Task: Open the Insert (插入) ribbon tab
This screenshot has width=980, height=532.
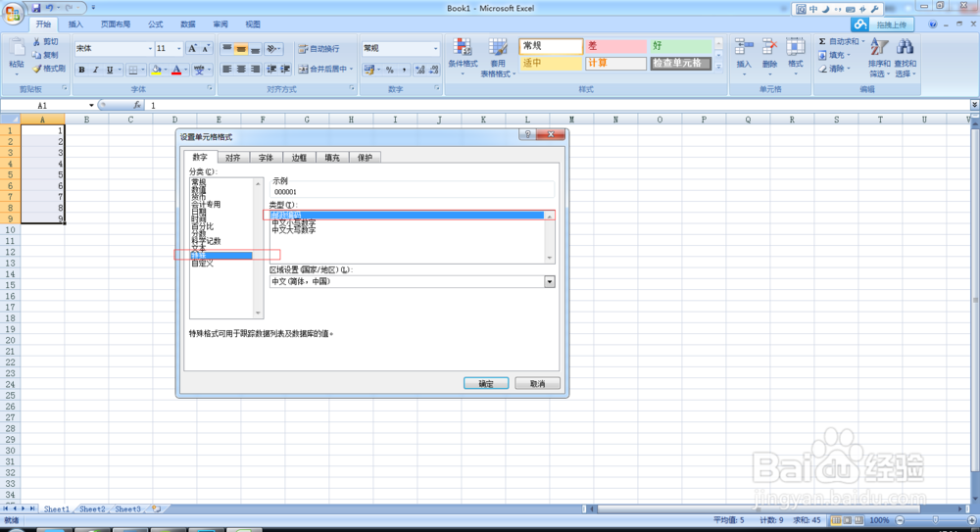Action: [75, 24]
